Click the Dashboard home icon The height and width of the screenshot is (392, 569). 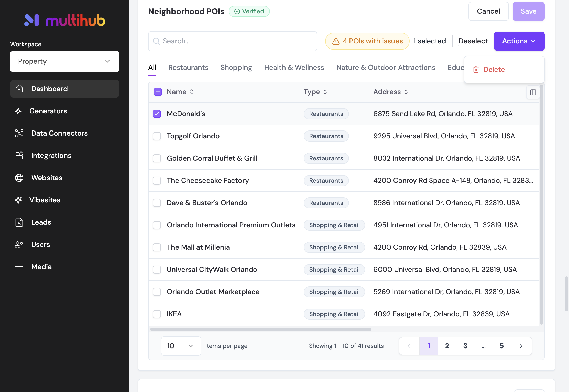coord(19,89)
